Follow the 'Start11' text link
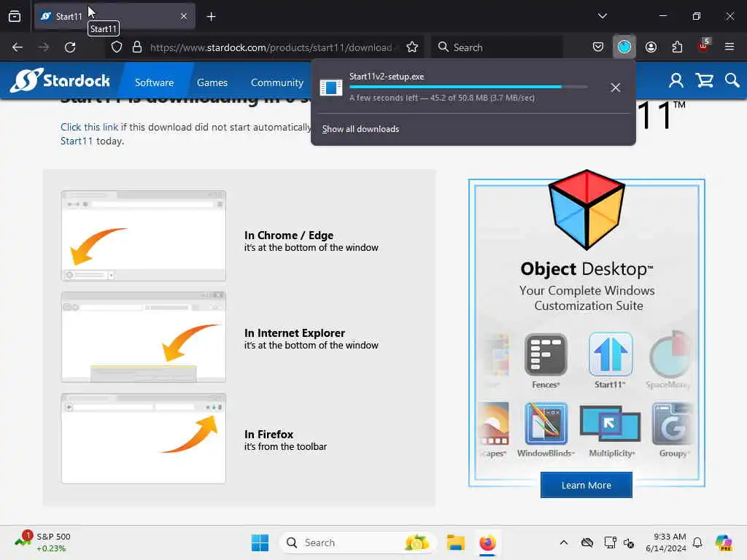The width and height of the screenshot is (747, 560). pyautogui.click(x=76, y=141)
